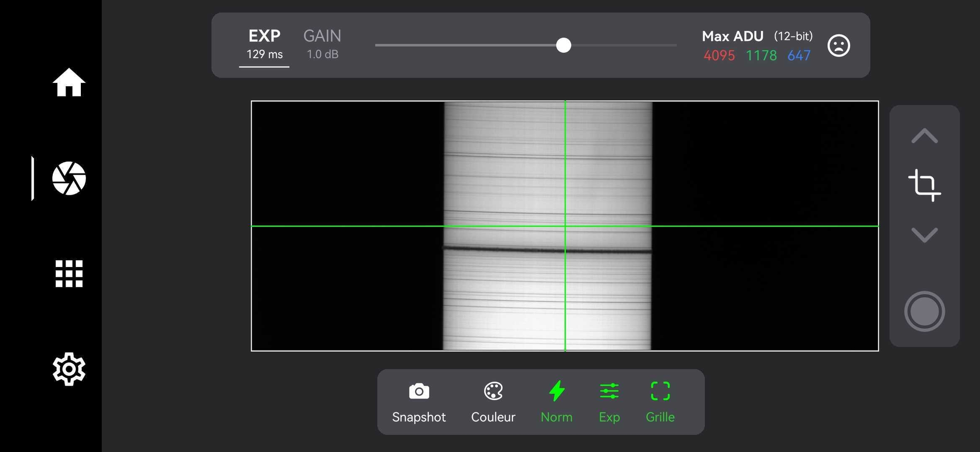The image size is (980, 452).
Task: Select the crop region tool
Action: pyautogui.click(x=924, y=185)
